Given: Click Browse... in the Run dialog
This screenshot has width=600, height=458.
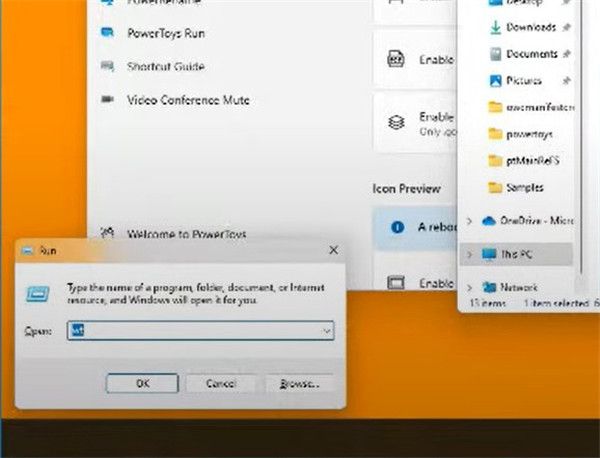Looking at the screenshot, I should coord(299,383).
